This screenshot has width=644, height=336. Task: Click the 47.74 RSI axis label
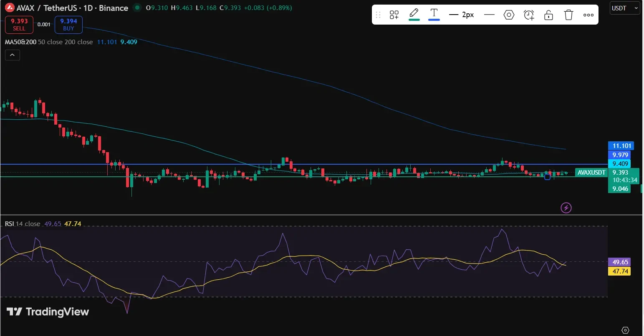(620, 271)
